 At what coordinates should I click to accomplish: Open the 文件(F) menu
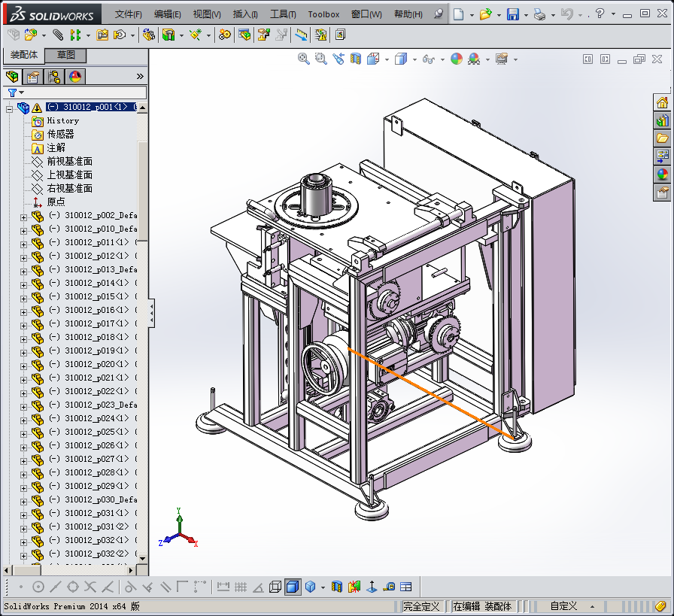click(x=128, y=14)
